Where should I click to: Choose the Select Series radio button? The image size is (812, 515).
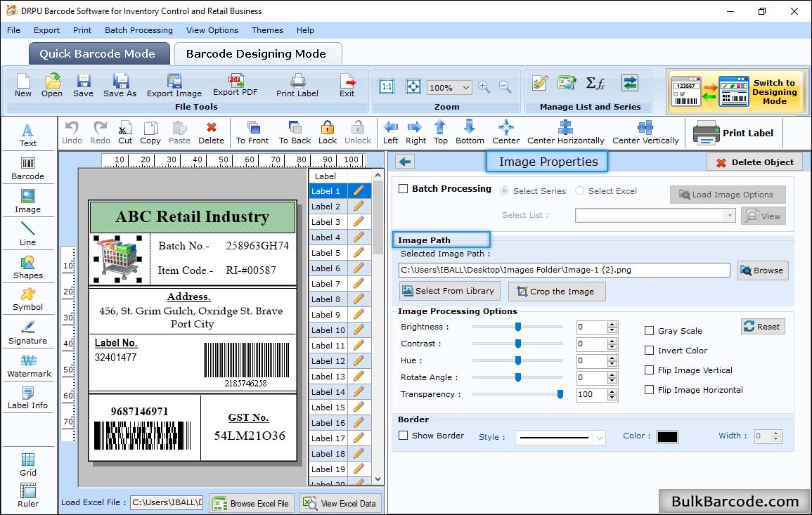click(504, 191)
